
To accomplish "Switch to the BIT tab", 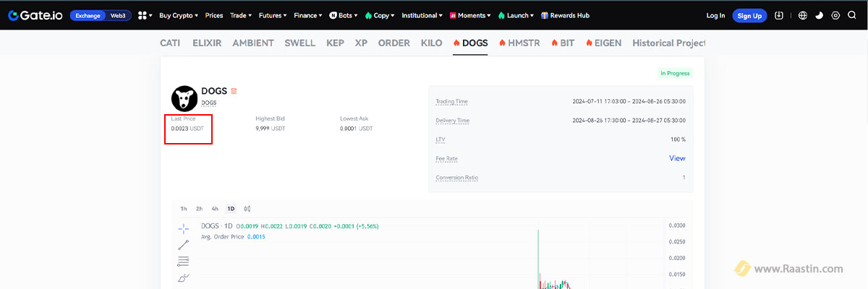I will click(563, 43).
